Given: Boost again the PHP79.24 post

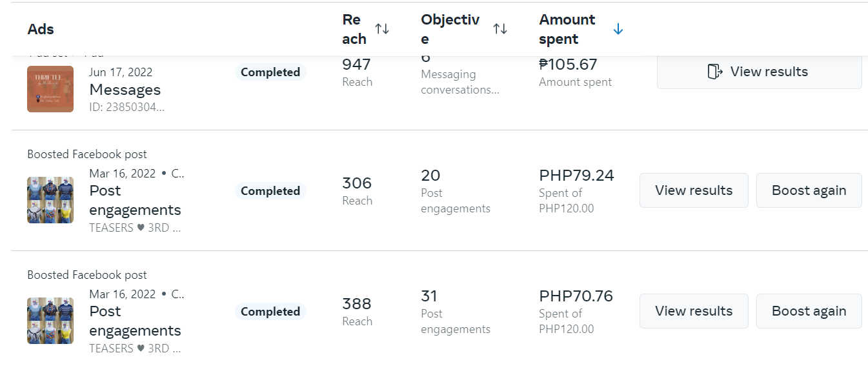Looking at the screenshot, I should point(809,190).
